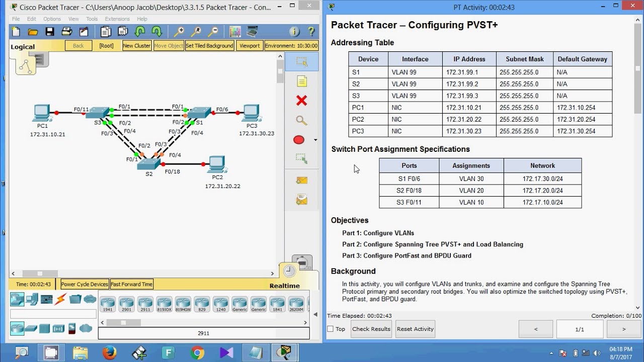This screenshot has height=362, width=644.
Task: Open the Viewport button
Action: pos(250,45)
